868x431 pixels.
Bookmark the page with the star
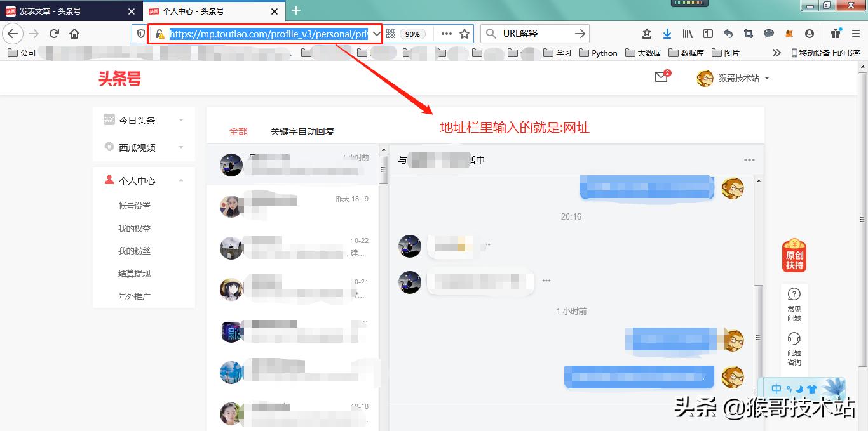(x=463, y=33)
